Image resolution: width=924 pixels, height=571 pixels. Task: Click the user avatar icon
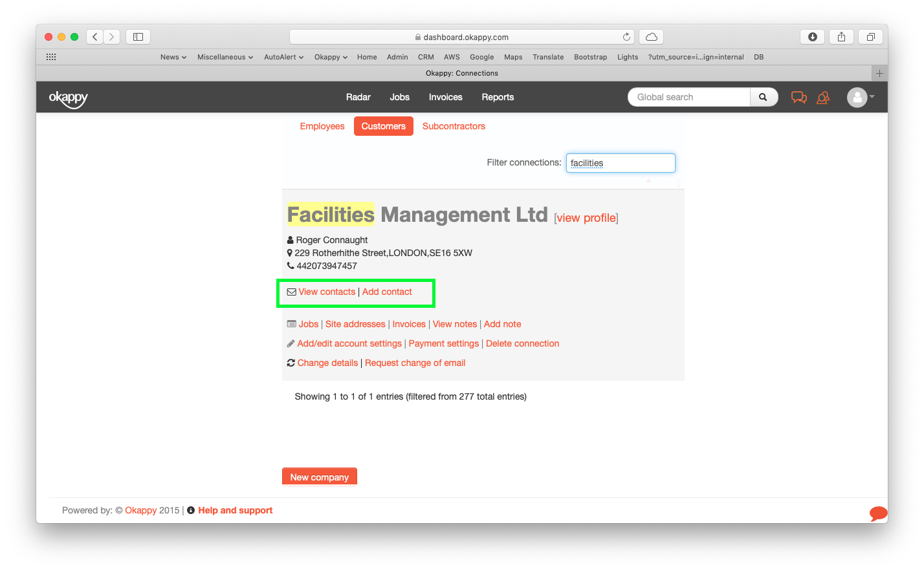coord(857,98)
